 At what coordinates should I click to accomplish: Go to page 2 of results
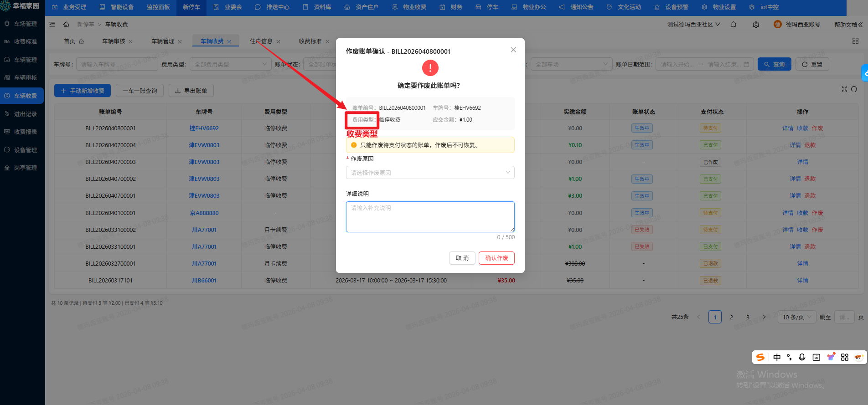pos(731,317)
